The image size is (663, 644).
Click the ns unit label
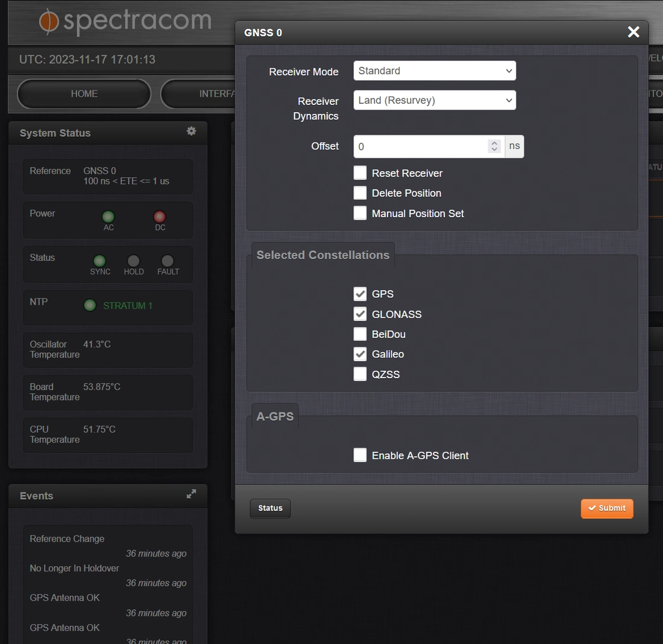pos(514,146)
